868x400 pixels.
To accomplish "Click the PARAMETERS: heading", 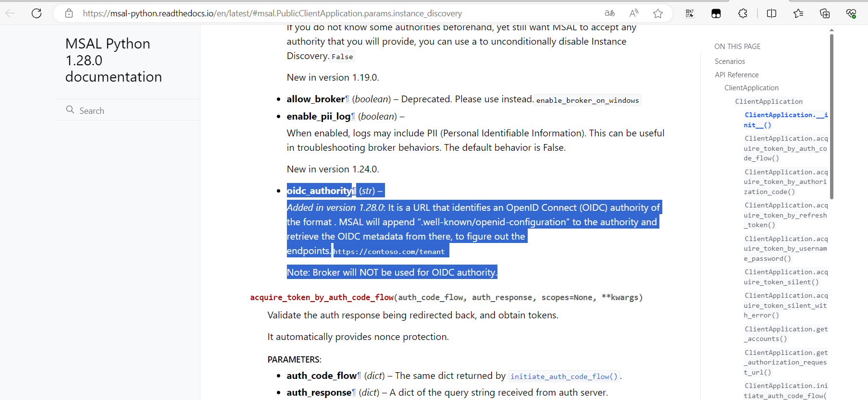I will click(294, 360).
